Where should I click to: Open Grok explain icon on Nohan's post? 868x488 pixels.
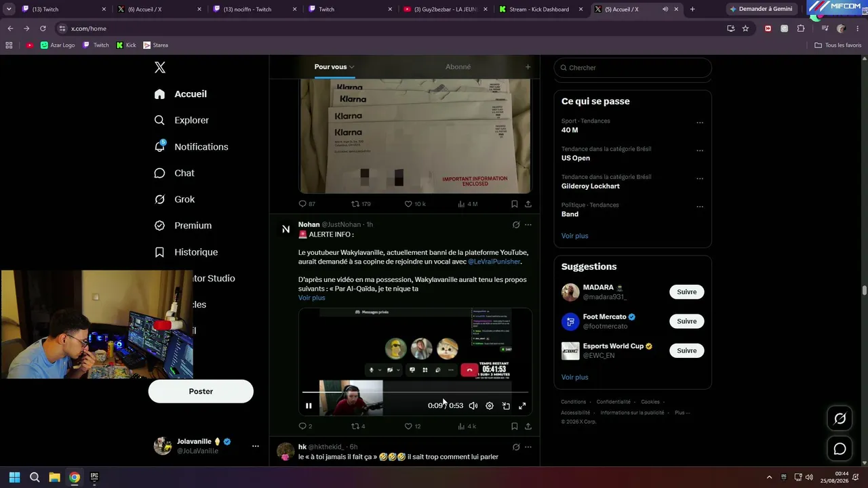[516, 224]
